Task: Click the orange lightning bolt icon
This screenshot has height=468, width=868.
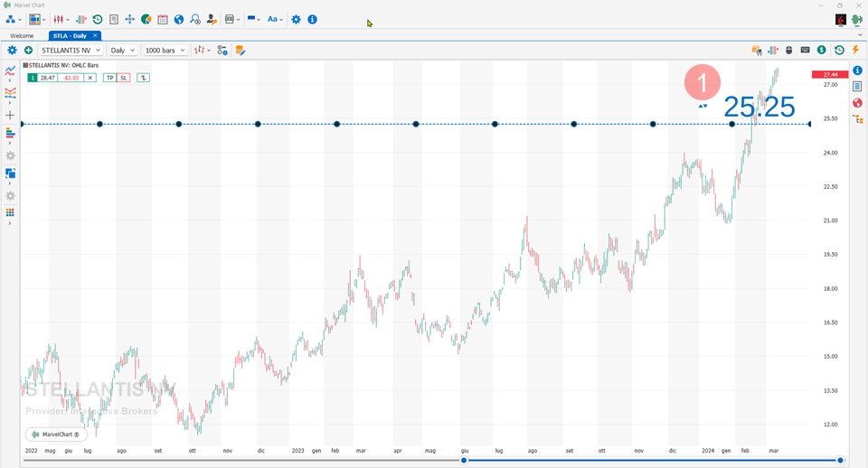Action: pyautogui.click(x=855, y=51)
